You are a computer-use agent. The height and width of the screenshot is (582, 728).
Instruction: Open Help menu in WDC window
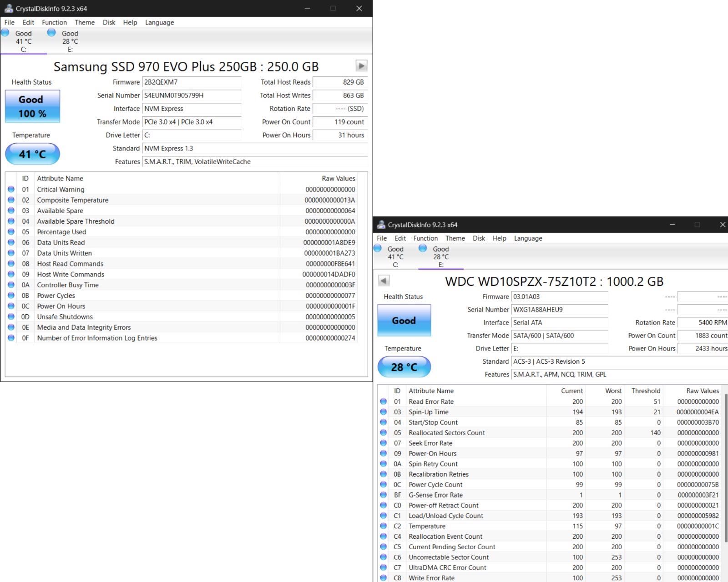[x=499, y=238]
